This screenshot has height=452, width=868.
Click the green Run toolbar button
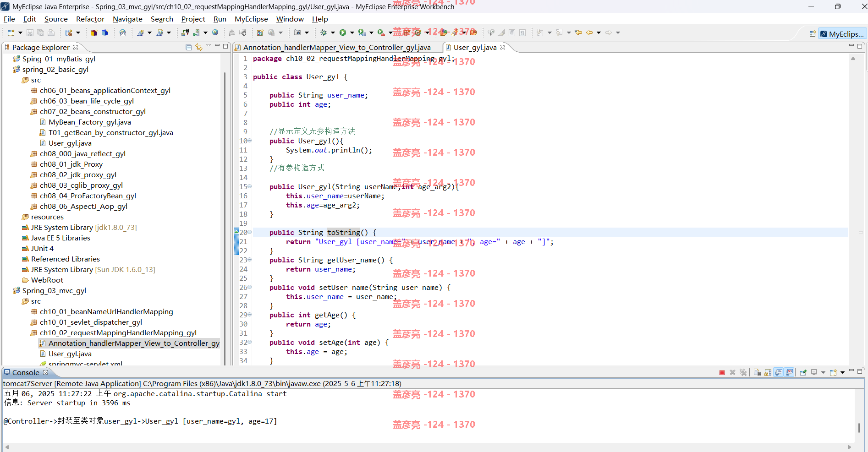click(x=343, y=33)
